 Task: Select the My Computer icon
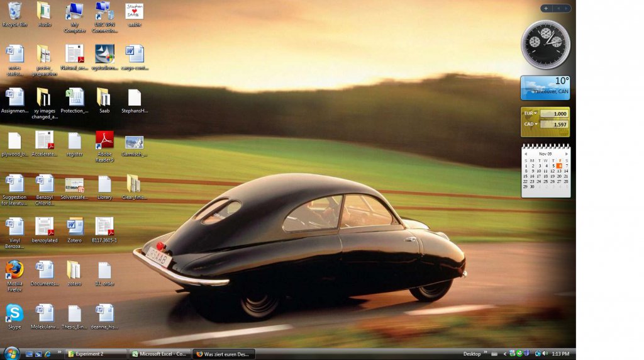74,17
